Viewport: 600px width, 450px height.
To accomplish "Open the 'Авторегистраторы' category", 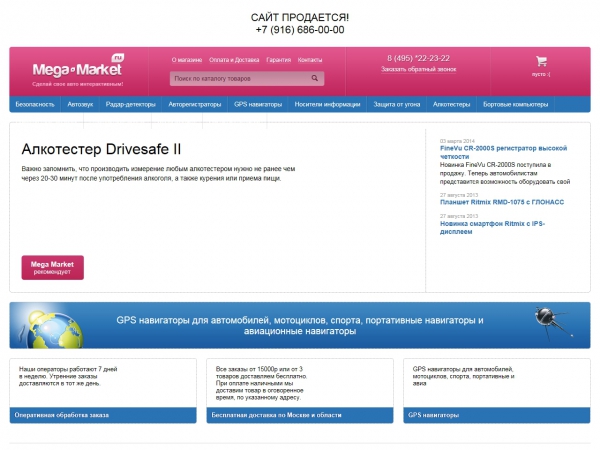I will [x=195, y=104].
